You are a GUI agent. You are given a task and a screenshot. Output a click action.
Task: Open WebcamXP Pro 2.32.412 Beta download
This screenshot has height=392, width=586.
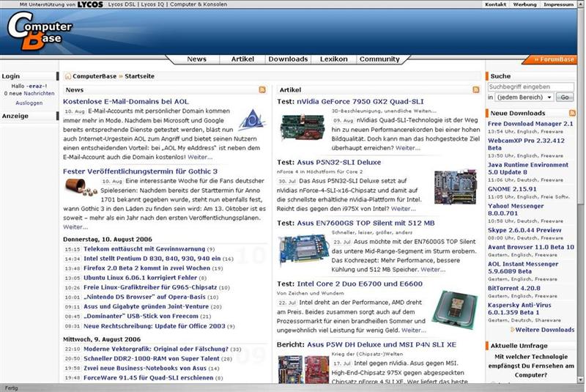tap(526, 144)
